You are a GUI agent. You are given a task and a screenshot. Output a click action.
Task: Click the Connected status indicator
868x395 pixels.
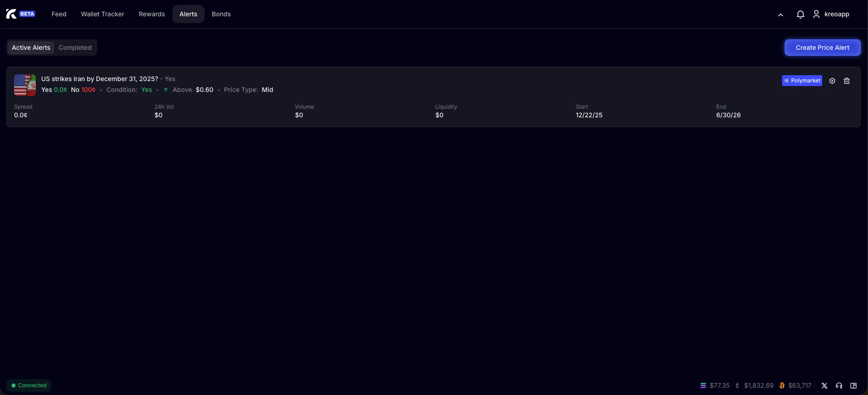(29, 385)
